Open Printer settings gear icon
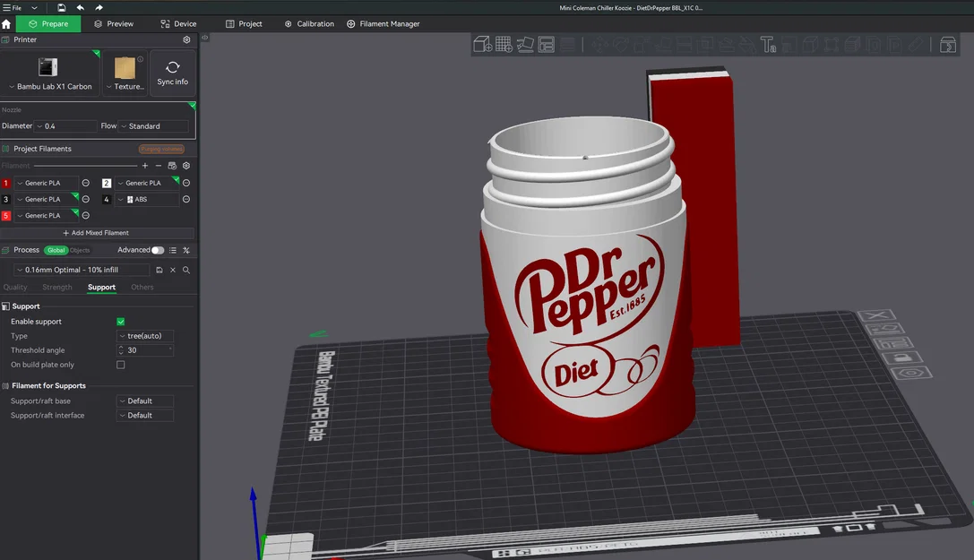Screen dimensions: 974x560 (x=186, y=39)
